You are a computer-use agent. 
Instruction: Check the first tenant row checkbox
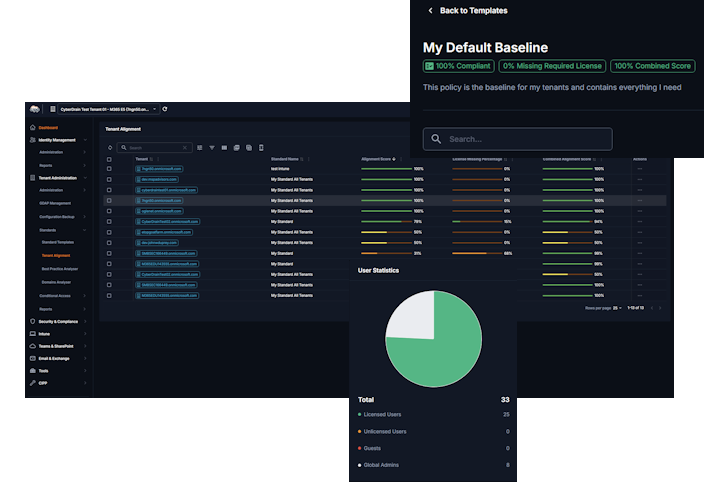pyautogui.click(x=110, y=169)
